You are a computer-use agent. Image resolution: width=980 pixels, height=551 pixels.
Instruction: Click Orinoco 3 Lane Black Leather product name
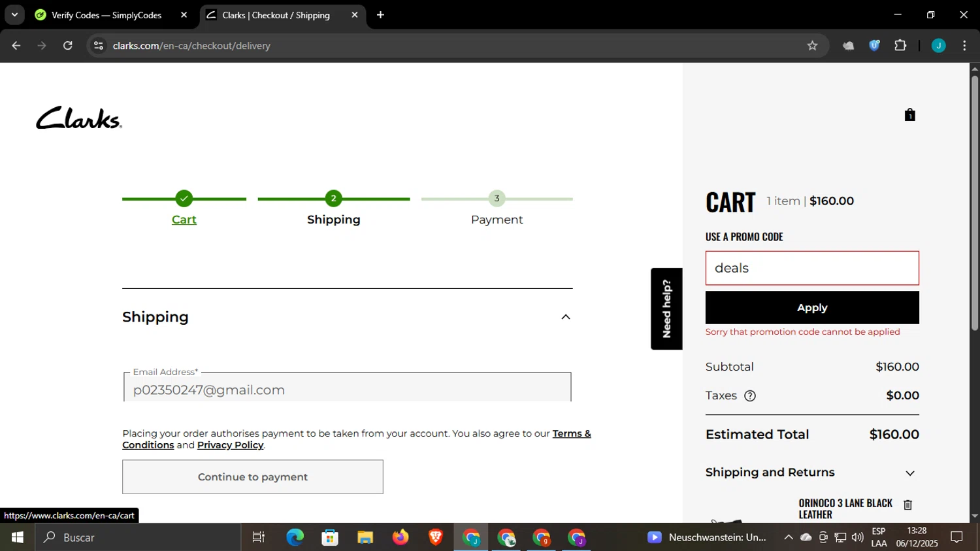click(845, 509)
